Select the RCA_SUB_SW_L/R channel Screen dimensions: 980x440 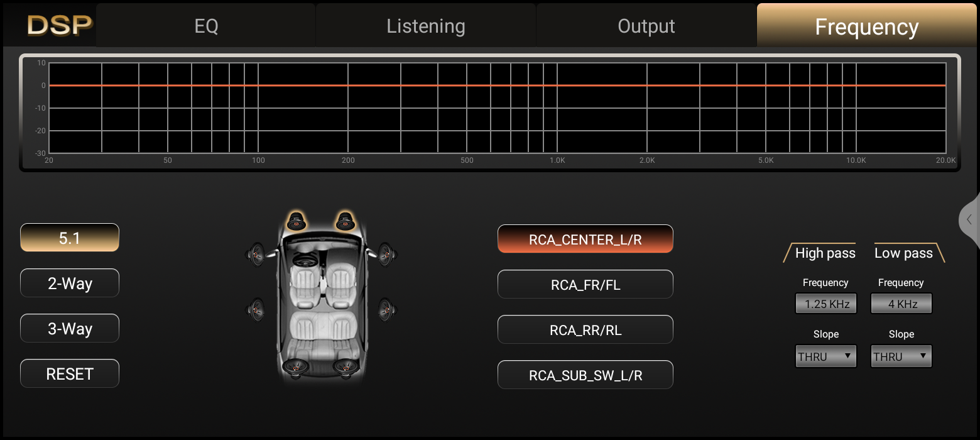pyautogui.click(x=585, y=375)
